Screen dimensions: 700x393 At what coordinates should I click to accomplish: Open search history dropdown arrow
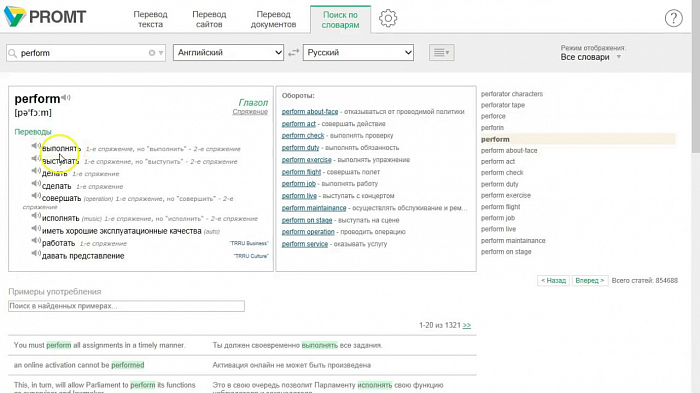(161, 53)
